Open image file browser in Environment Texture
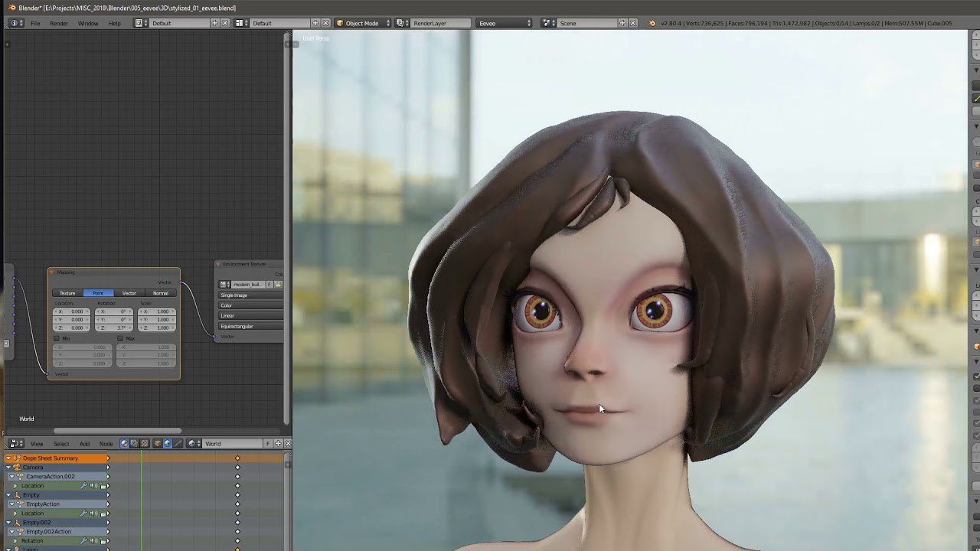980x551 pixels. click(279, 285)
